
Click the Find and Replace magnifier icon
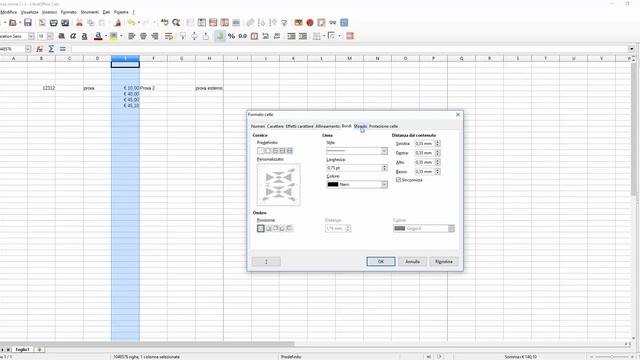[x=176, y=23]
